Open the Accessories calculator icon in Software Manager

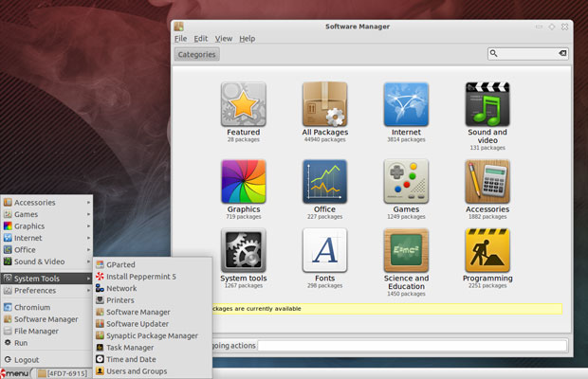[487, 182]
